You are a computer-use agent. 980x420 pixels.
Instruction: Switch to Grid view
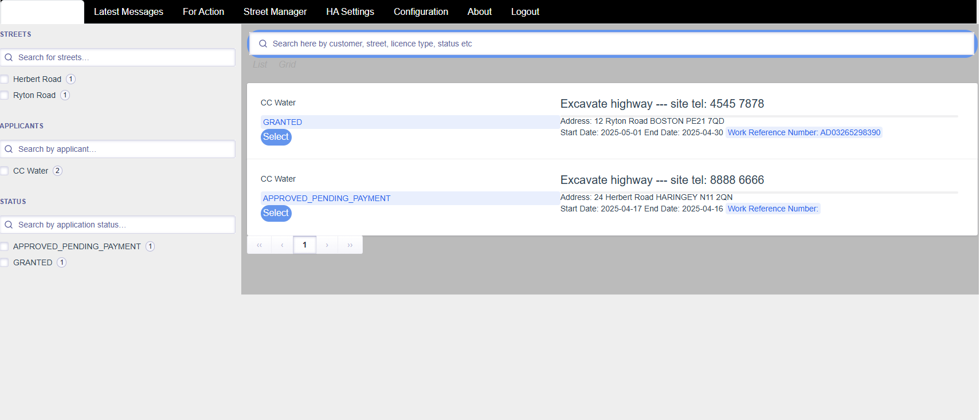pos(287,64)
